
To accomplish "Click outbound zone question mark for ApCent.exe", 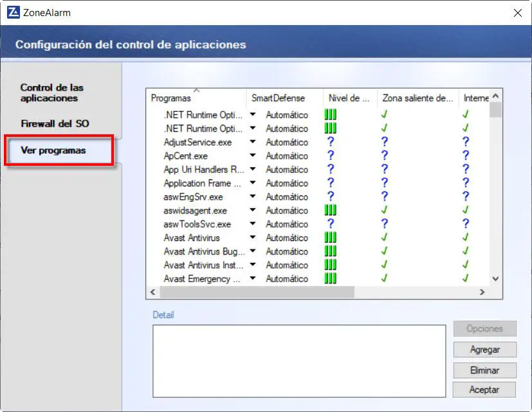I will pyautogui.click(x=385, y=156).
